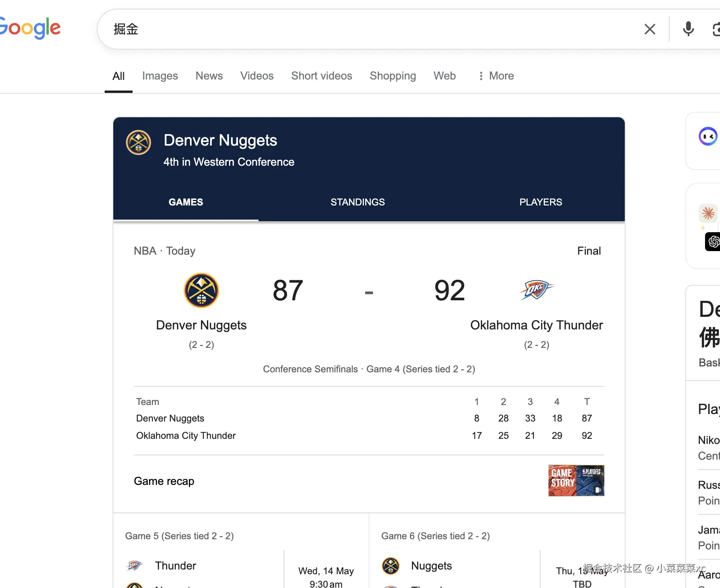The image size is (720, 588).
Task: Open the Game recap link
Action: [164, 481]
